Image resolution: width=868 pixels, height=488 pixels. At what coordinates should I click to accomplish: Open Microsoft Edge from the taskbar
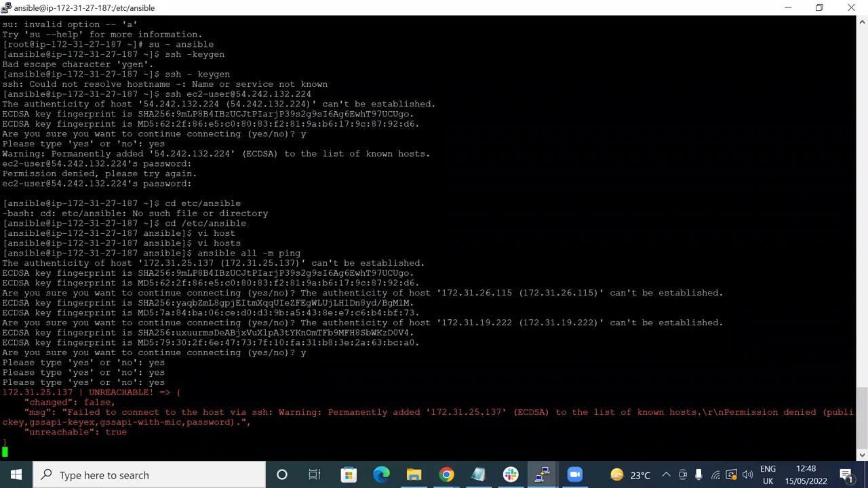[x=381, y=475]
